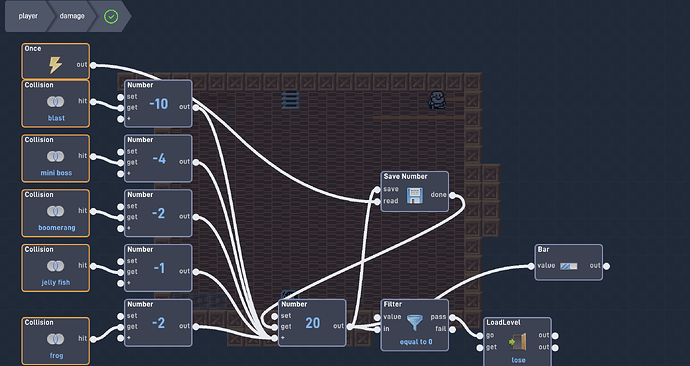Click the 'equal to 0' filter condition

[x=416, y=342]
